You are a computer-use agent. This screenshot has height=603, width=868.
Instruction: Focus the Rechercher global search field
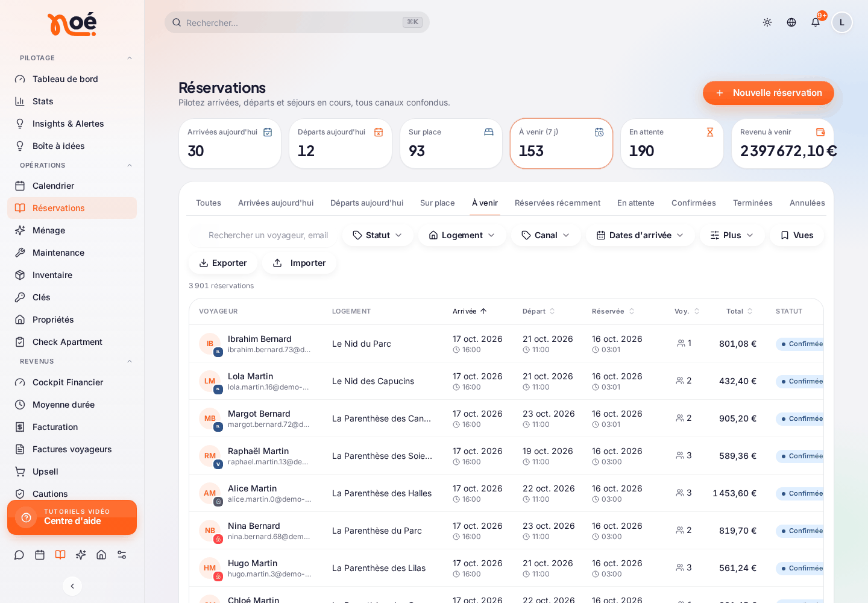tap(297, 22)
